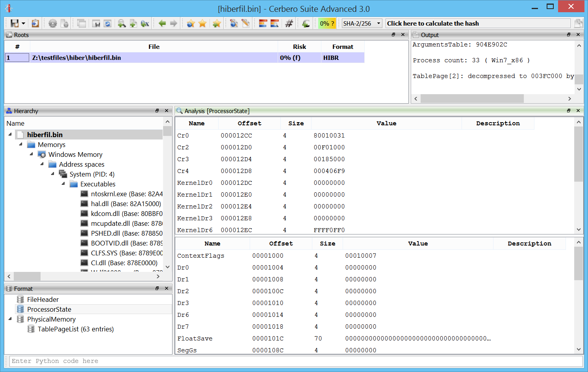Sort Roots by the Risk column header
The image size is (588, 372).
(x=299, y=46)
